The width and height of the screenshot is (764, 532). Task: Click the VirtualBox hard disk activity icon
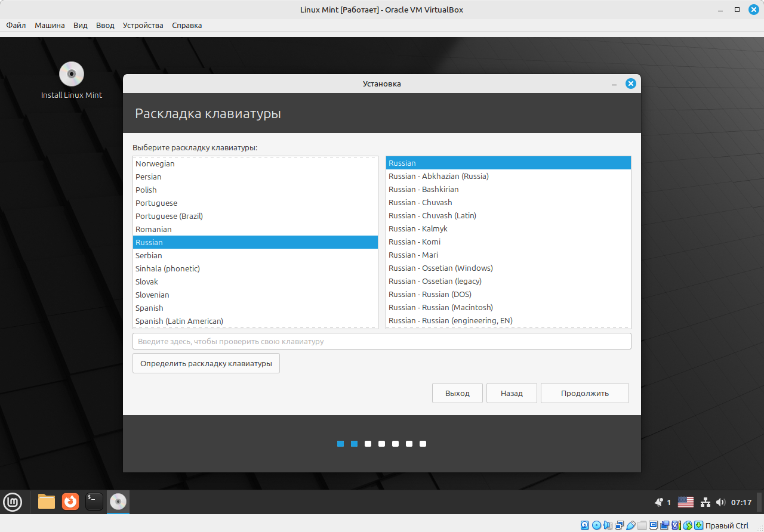[585, 525]
